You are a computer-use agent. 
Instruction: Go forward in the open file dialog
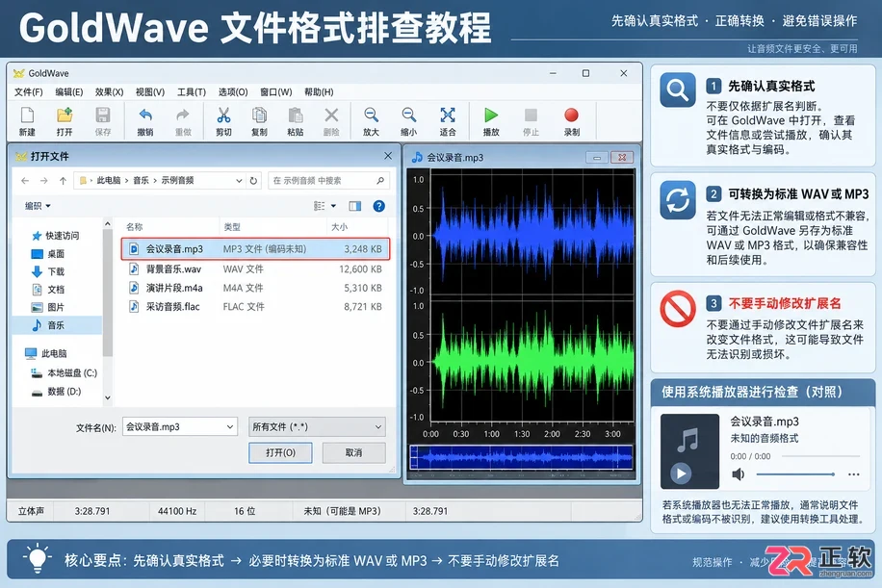click(x=44, y=181)
